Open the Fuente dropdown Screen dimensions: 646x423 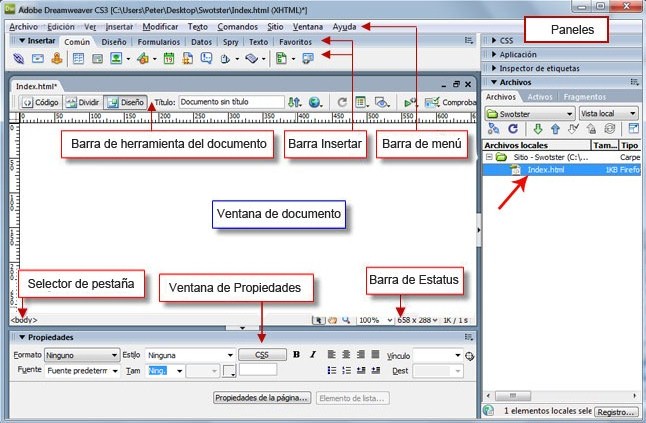click(x=82, y=371)
